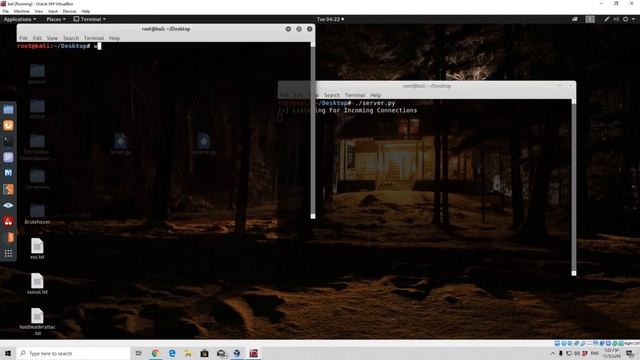The width and height of the screenshot is (640, 360).
Task: Open the Microsoft Store taskbar icon
Action: [x=204, y=353]
